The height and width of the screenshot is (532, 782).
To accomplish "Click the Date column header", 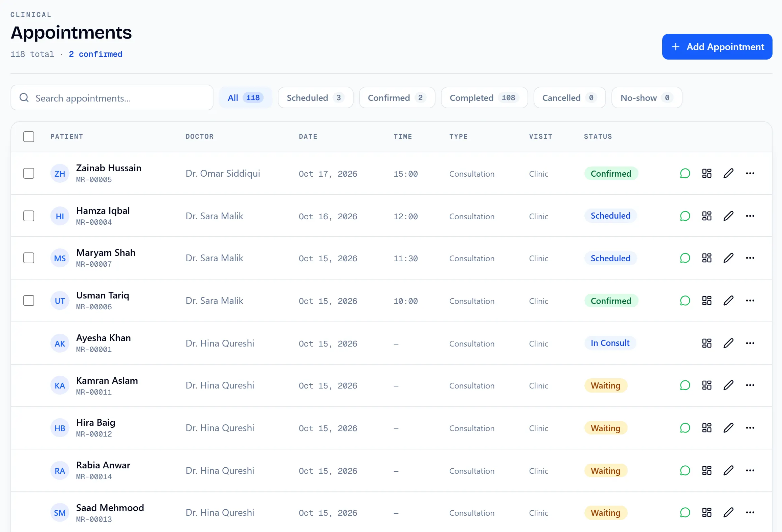I will click(x=308, y=137).
